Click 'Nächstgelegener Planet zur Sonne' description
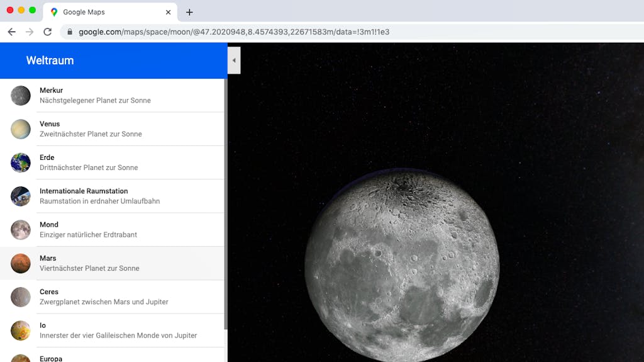This screenshot has height=362, width=644. click(96, 100)
